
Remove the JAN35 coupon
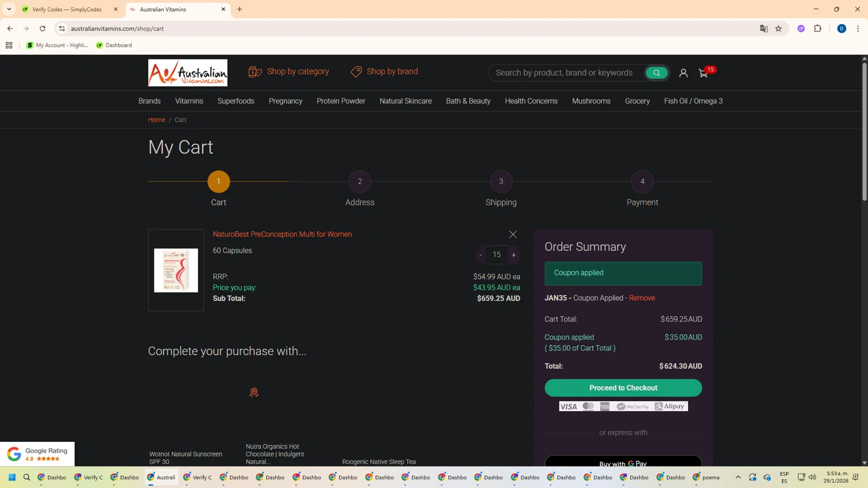[x=642, y=298]
